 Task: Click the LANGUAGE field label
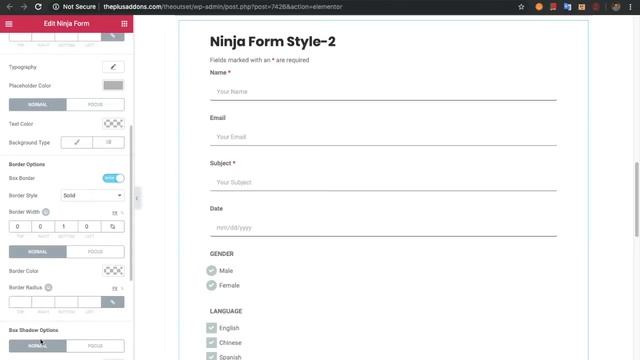point(226,311)
